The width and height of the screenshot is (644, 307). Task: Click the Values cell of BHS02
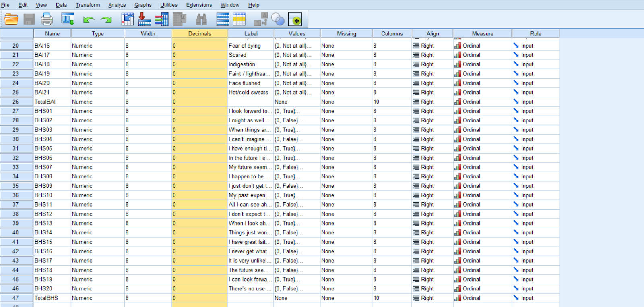pos(297,120)
